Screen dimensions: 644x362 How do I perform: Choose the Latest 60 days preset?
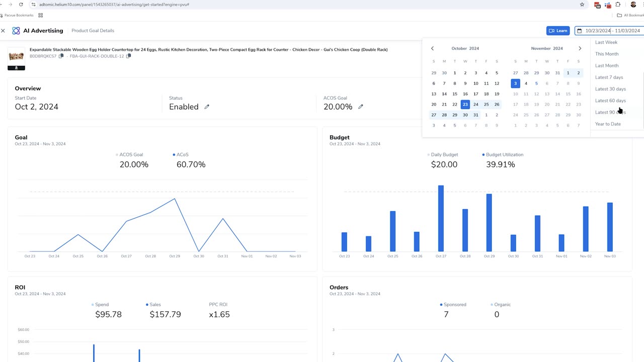tap(610, 101)
